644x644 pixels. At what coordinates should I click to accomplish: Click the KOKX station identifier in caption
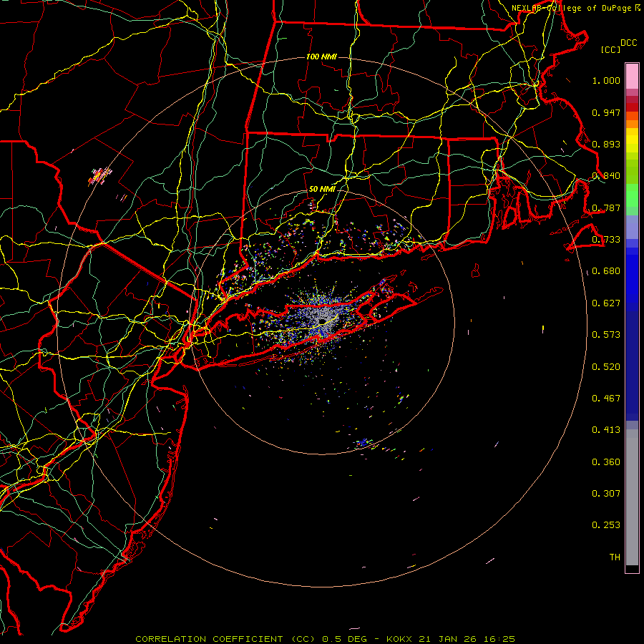401,639
